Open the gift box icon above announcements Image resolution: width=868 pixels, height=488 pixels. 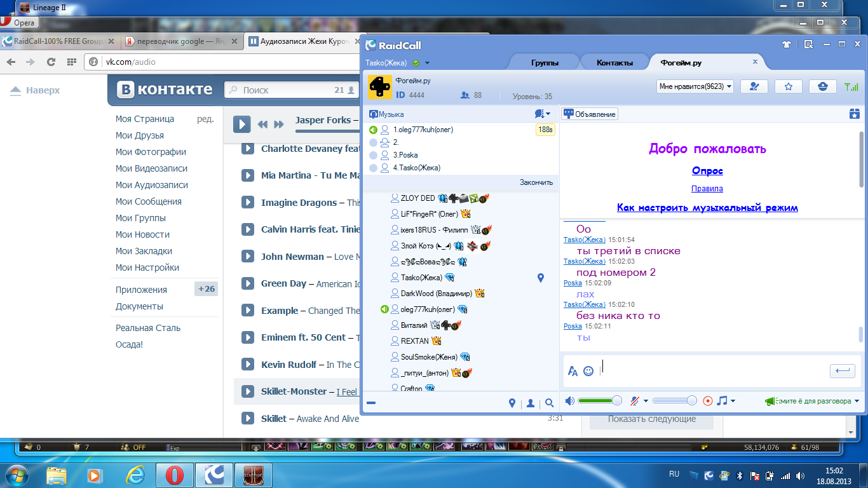point(855,114)
